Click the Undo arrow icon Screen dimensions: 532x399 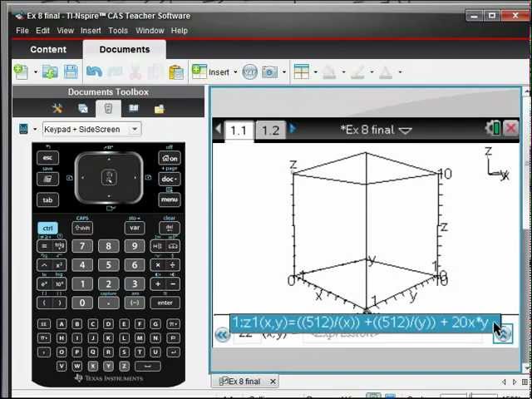click(94, 71)
